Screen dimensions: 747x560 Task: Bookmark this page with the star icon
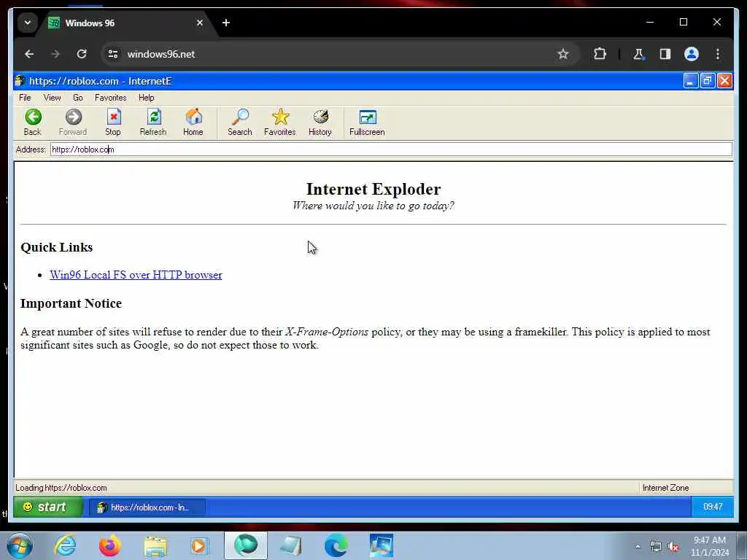(x=563, y=54)
